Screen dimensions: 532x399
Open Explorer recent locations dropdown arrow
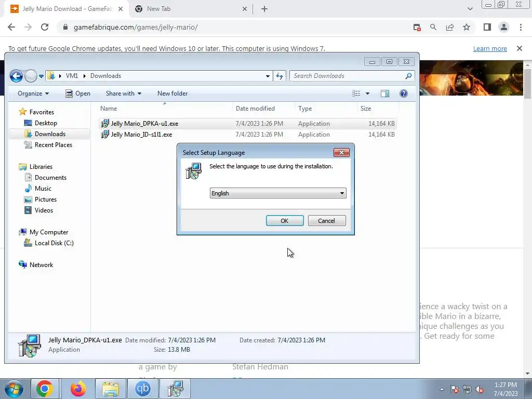(x=41, y=76)
